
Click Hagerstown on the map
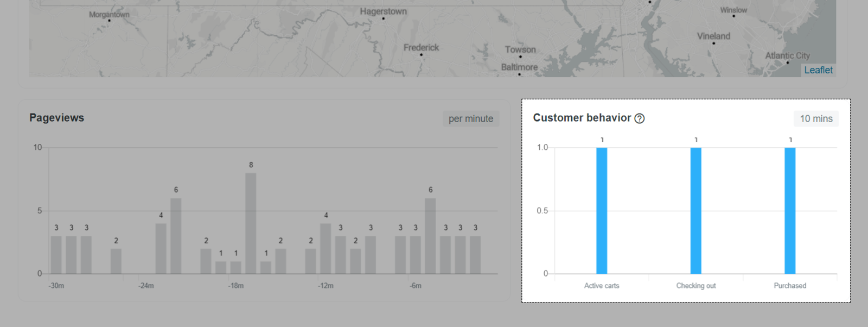(x=383, y=11)
